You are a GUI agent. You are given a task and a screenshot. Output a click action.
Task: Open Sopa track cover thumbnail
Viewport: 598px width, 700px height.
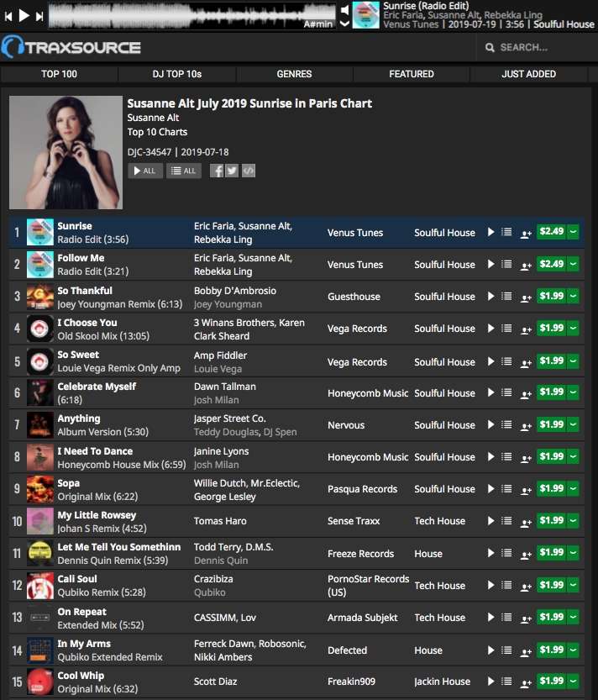click(40, 489)
